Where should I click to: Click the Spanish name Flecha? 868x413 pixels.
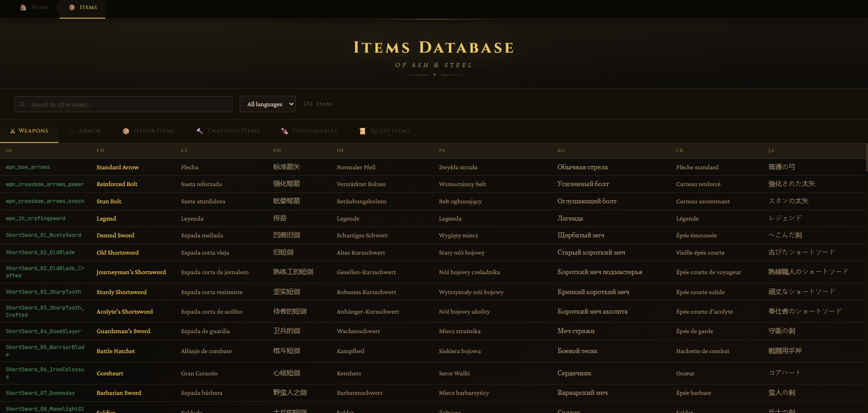[x=190, y=167]
